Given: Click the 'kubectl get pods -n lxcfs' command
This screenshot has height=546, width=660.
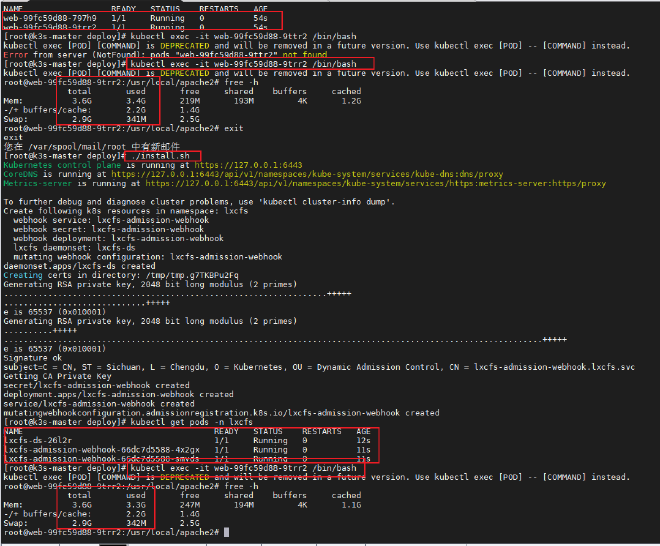Looking at the screenshot, I should point(189,420).
